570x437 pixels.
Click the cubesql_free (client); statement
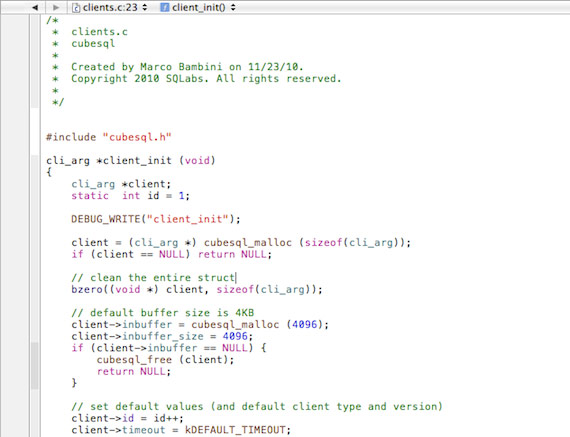pos(165,360)
